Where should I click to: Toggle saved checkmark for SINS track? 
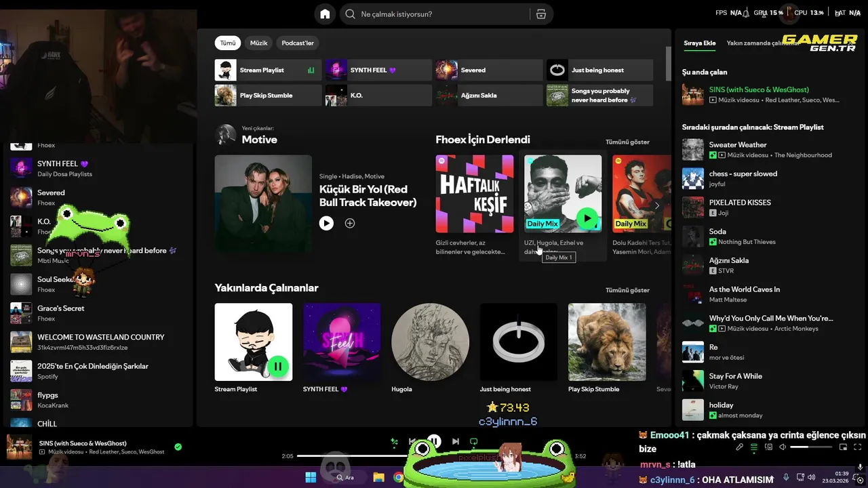178,447
